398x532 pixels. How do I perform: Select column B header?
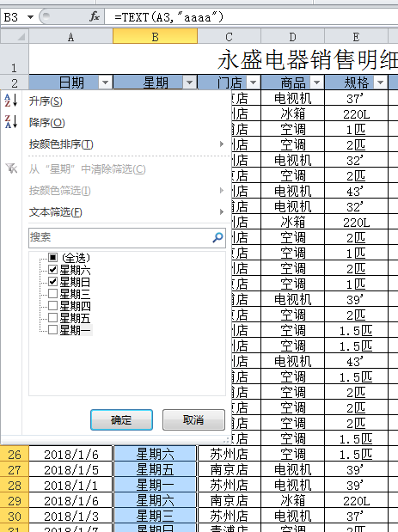[155, 36]
